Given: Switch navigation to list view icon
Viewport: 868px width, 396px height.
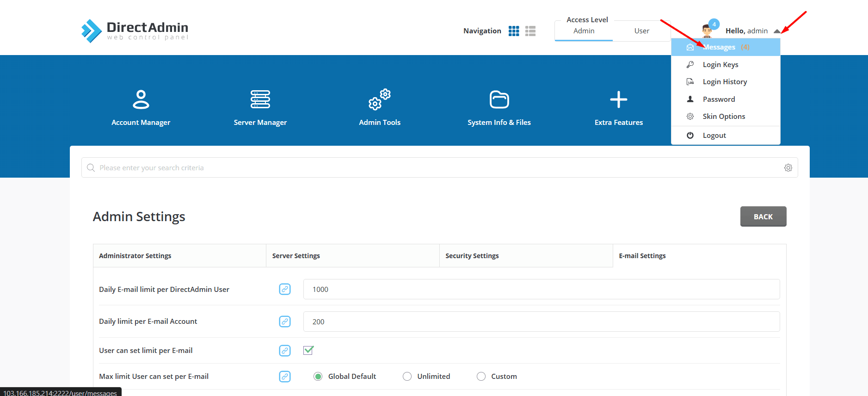Looking at the screenshot, I should [x=530, y=31].
